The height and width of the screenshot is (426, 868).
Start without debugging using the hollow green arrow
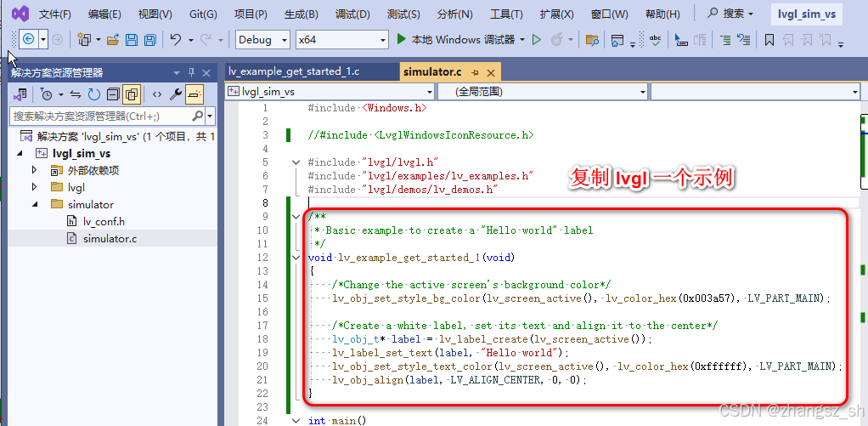[537, 39]
